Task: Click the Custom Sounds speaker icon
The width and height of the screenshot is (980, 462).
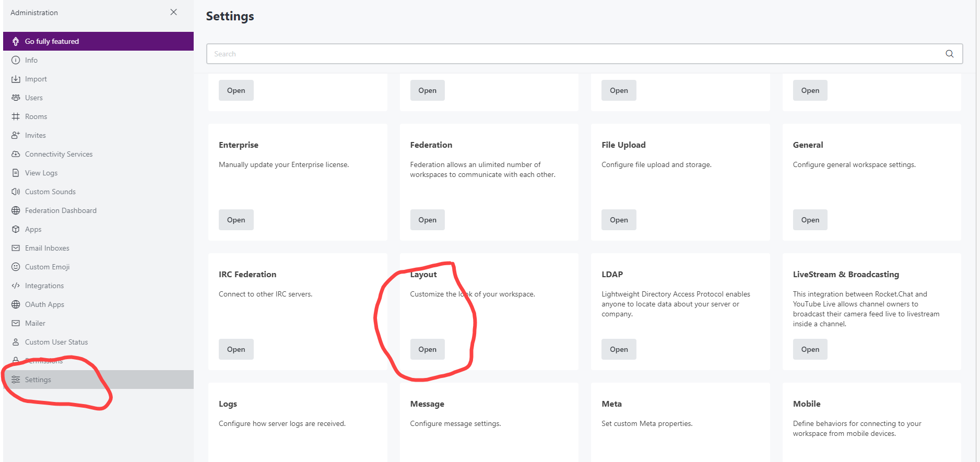Action: tap(16, 192)
